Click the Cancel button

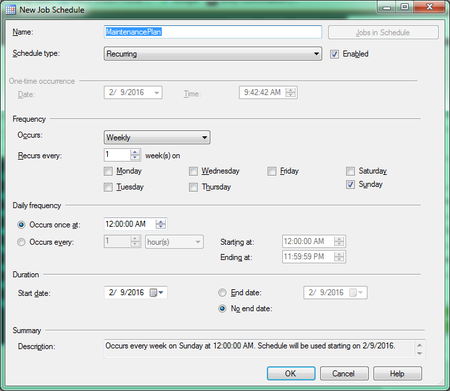344,373
